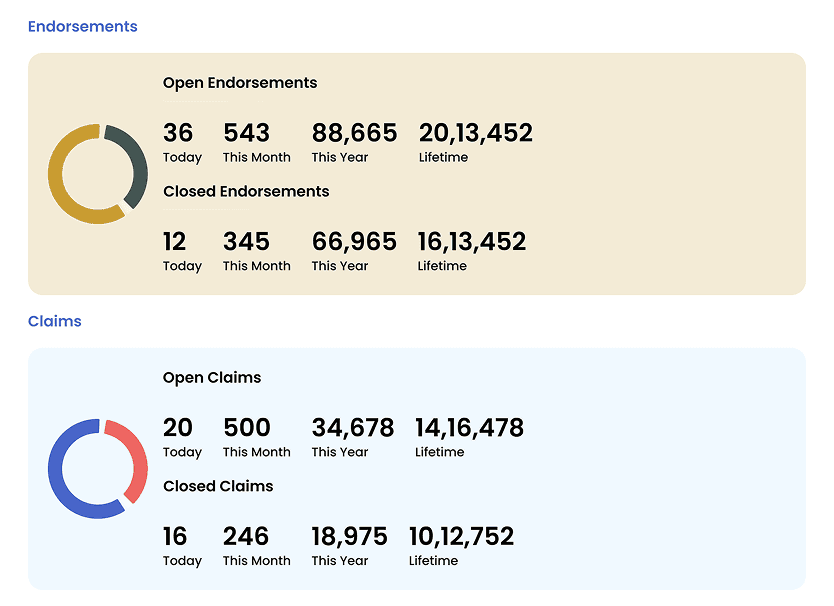Screen dimensions: 834x606
Task: Open the 88,665 endorsements this year figure
Action: tap(354, 133)
